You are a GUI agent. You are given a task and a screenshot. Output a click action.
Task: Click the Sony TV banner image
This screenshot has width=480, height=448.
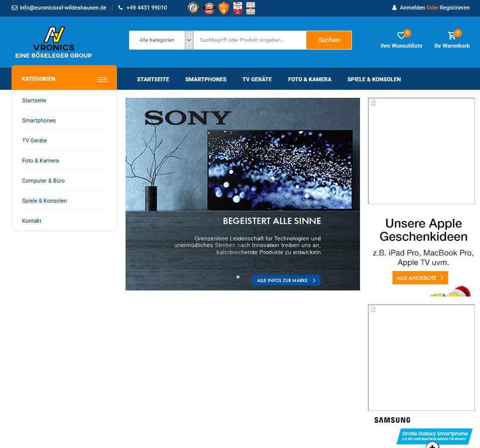[243, 194]
